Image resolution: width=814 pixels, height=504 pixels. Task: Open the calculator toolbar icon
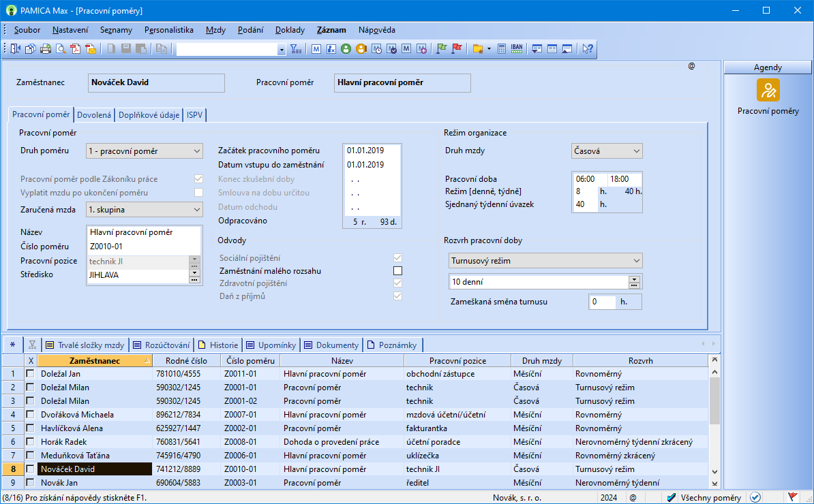point(502,49)
